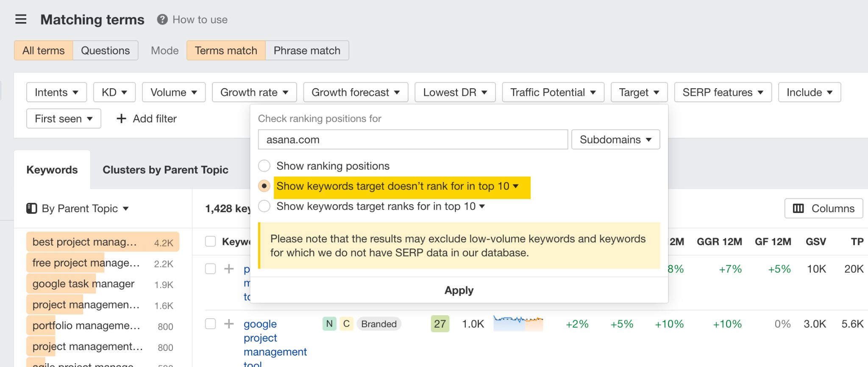Open the SERP features filter dropdown

pos(723,92)
